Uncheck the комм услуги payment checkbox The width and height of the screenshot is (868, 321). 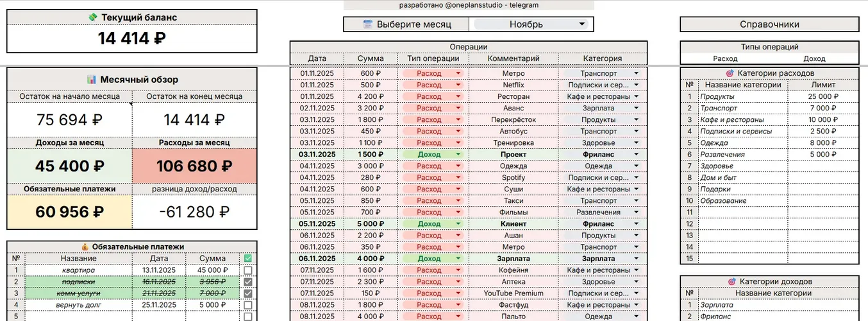coord(247,293)
